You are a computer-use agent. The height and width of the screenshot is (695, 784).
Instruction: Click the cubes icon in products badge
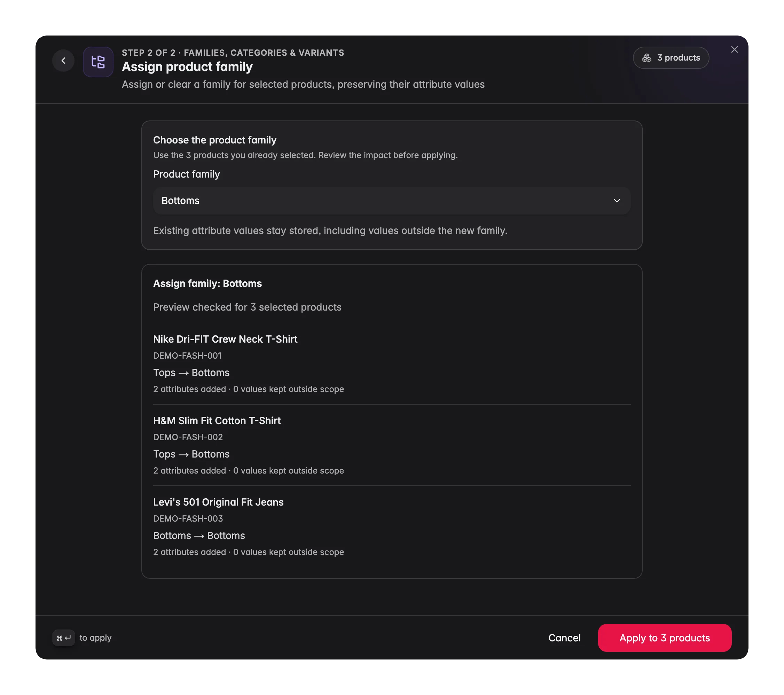647,58
